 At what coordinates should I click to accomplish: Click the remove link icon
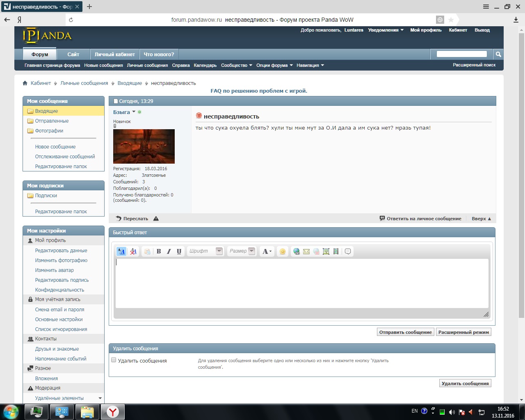[316, 251]
